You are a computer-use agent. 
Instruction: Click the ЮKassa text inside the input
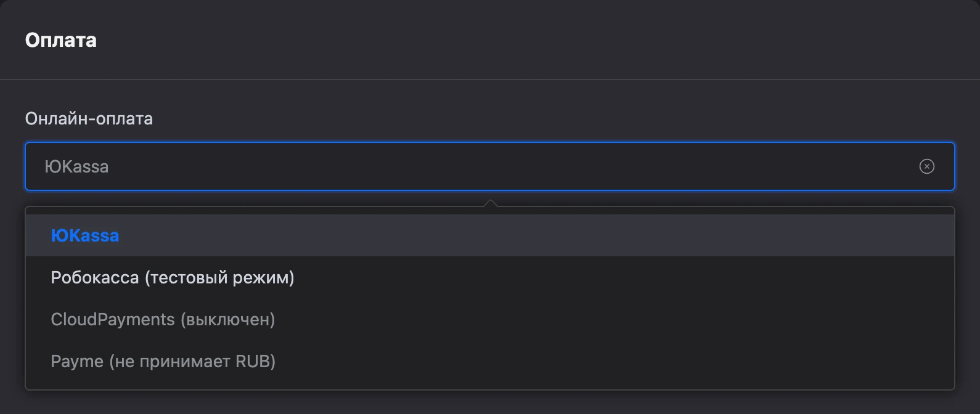coord(76,166)
